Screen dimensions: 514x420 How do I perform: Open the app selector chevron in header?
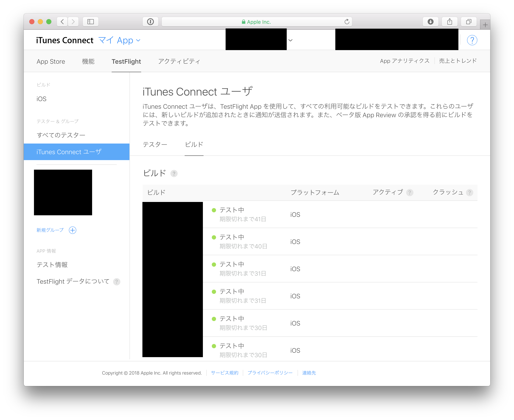coord(291,40)
